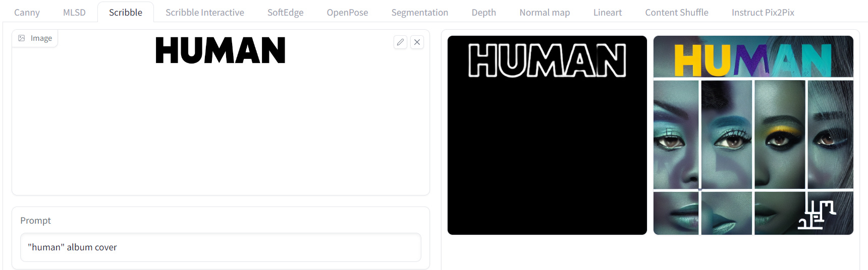Switch to the Segmentation tab

pyautogui.click(x=420, y=13)
